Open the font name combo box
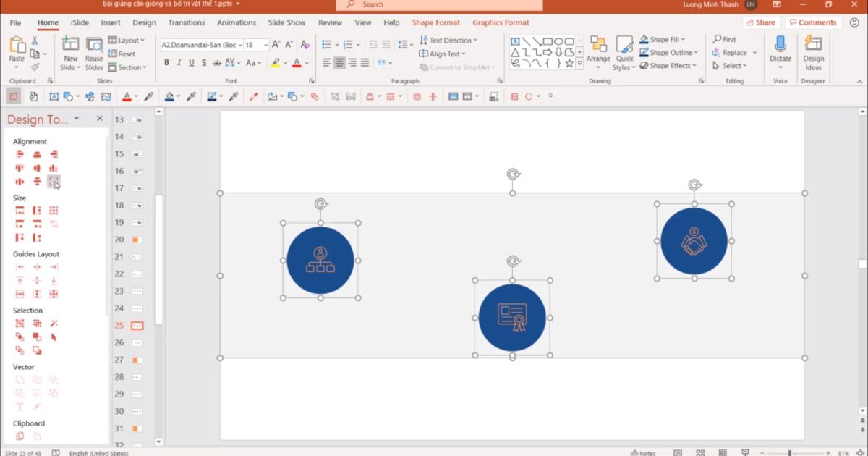 (201, 45)
